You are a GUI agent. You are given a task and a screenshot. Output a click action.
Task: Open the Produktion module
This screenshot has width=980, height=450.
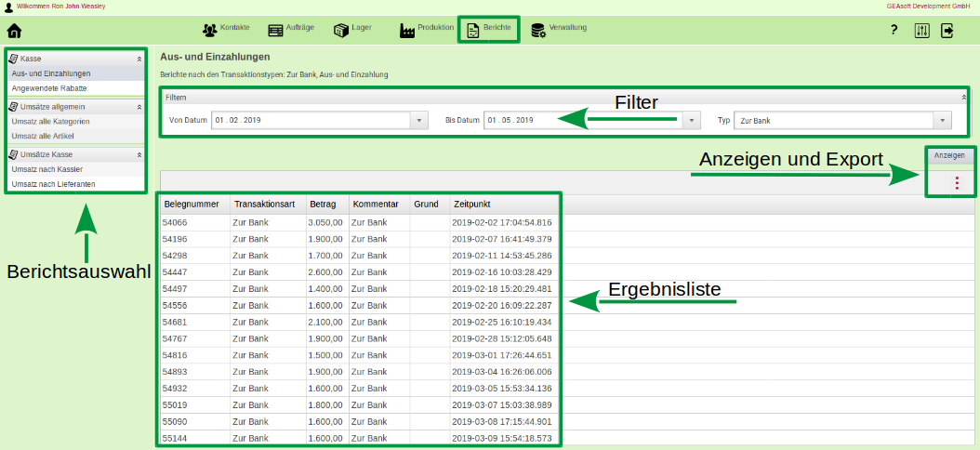426,30
